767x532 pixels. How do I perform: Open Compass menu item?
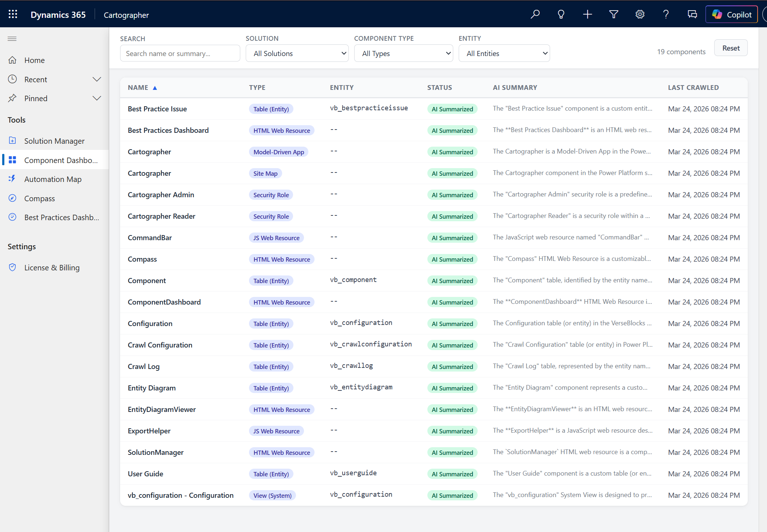tap(55, 198)
